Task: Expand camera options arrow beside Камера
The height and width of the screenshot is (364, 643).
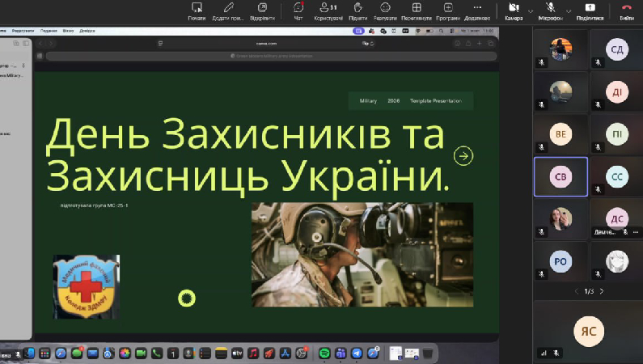Action: 531,11
